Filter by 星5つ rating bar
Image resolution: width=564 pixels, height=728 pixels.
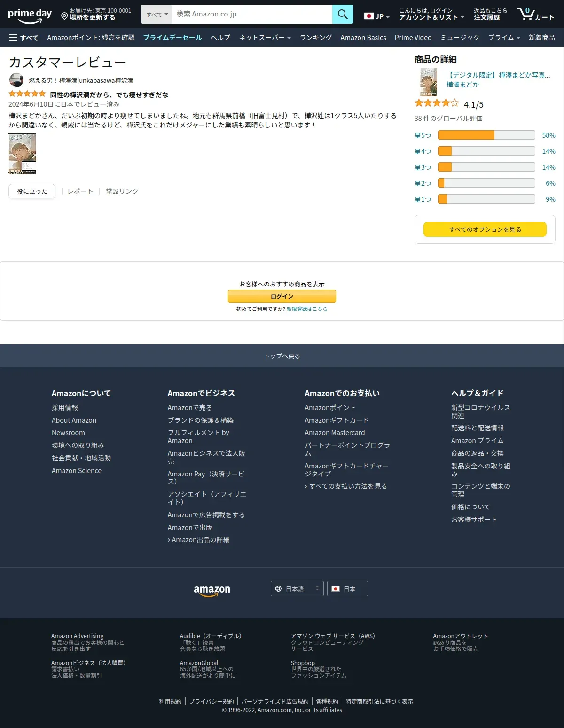point(486,135)
